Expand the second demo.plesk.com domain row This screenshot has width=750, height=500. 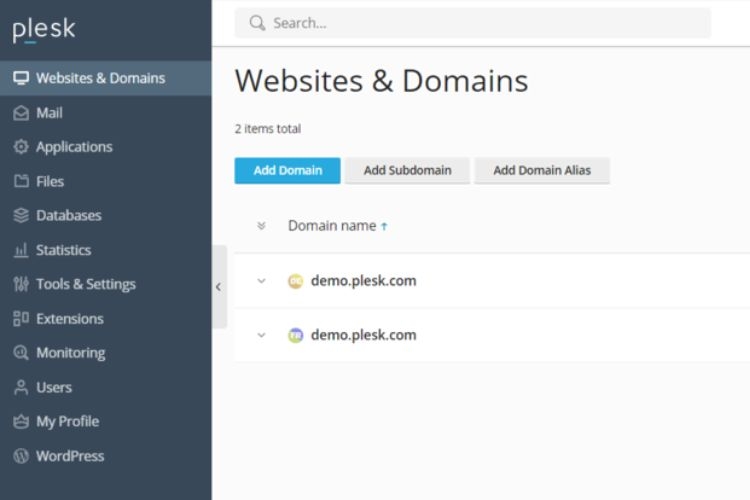point(262,335)
